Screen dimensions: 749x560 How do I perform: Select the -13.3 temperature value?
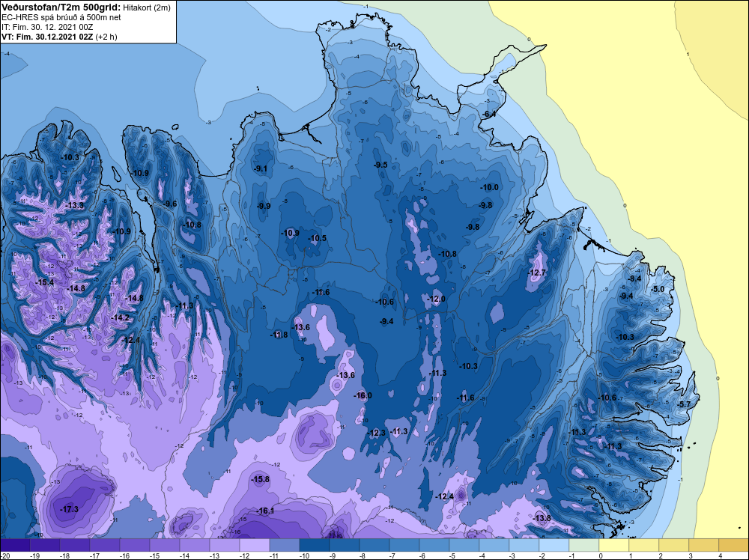point(75,205)
